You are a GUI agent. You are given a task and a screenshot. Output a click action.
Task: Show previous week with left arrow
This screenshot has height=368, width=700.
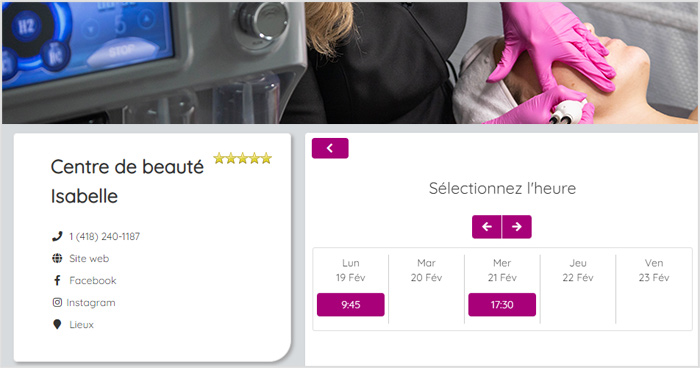pyautogui.click(x=487, y=227)
